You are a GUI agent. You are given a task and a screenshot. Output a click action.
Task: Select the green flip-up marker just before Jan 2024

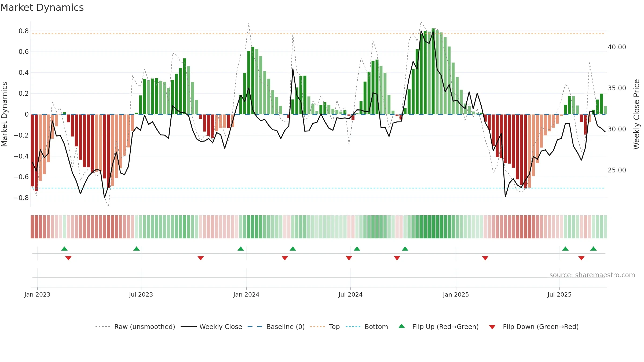[241, 249]
